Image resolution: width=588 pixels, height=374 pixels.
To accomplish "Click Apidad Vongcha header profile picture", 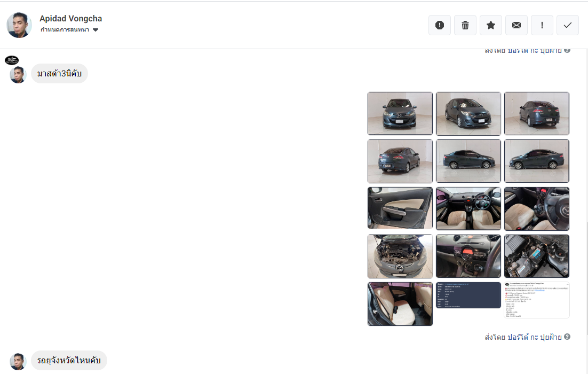I will [19, 25].
